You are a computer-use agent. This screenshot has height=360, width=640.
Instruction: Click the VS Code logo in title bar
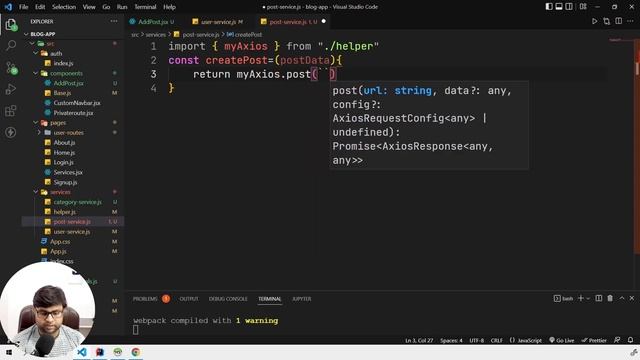(8, 7)
